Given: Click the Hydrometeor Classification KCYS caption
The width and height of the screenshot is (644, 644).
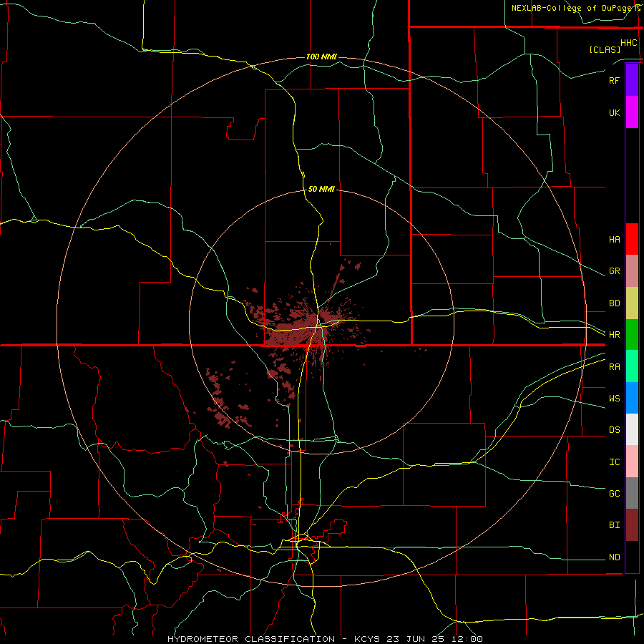Looking at the screenshot, I should 325,639.
